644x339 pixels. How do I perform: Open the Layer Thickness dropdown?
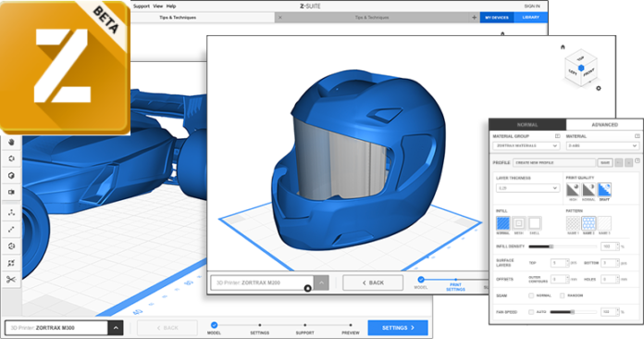tap(527, 188)
